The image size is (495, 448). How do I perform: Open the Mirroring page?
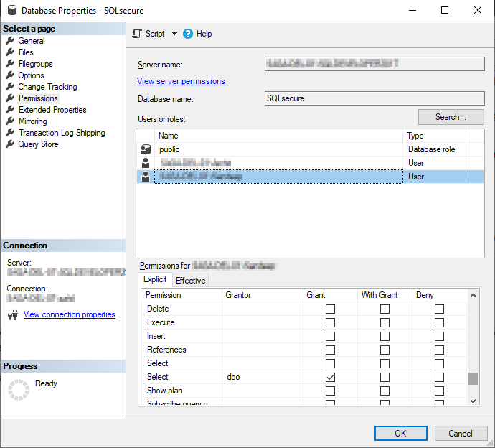[32, 121]
